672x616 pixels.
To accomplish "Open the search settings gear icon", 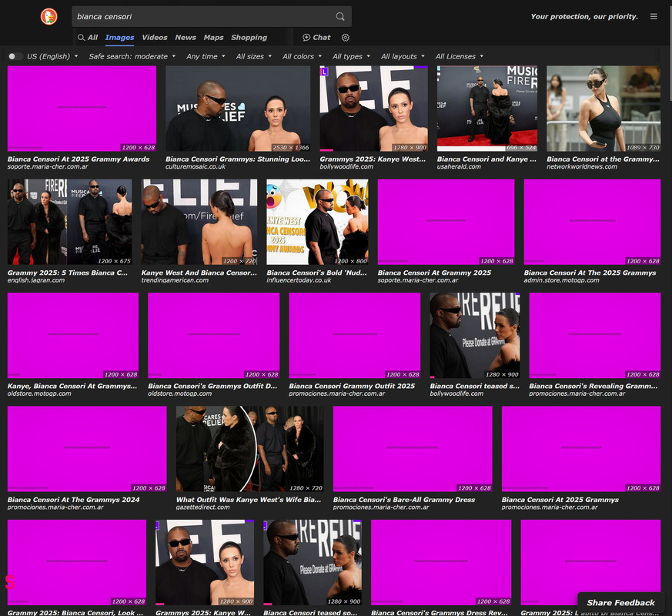I will coord(346,38).
